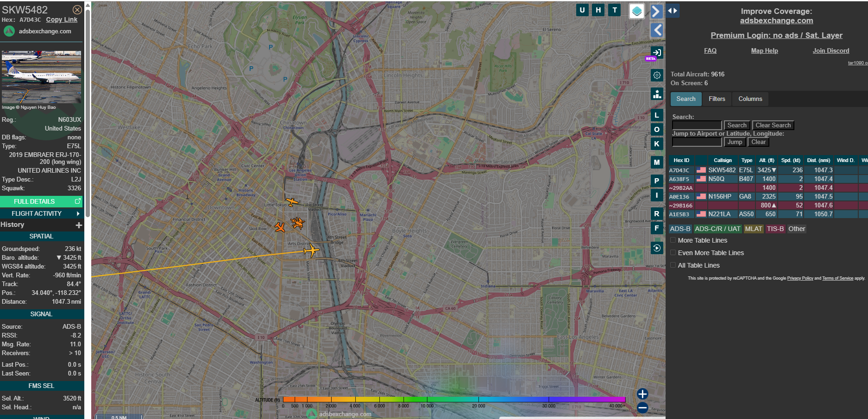Zoom in the map with plus button

(x=642, y=394)
